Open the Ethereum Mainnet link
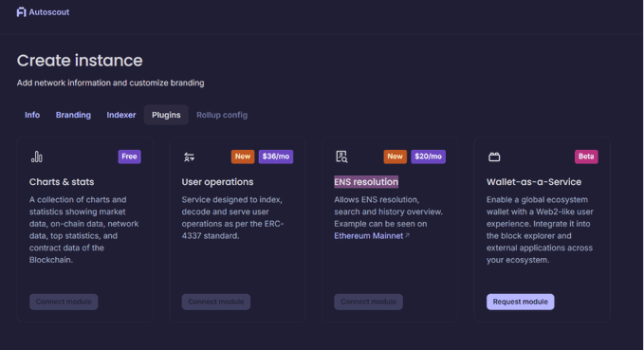Viewport: 644px width, 350px height. point(368,236)
